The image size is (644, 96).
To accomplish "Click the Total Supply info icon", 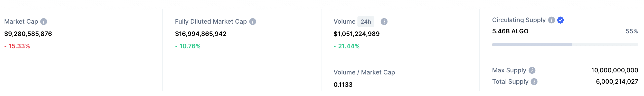I will click(534, 82).
